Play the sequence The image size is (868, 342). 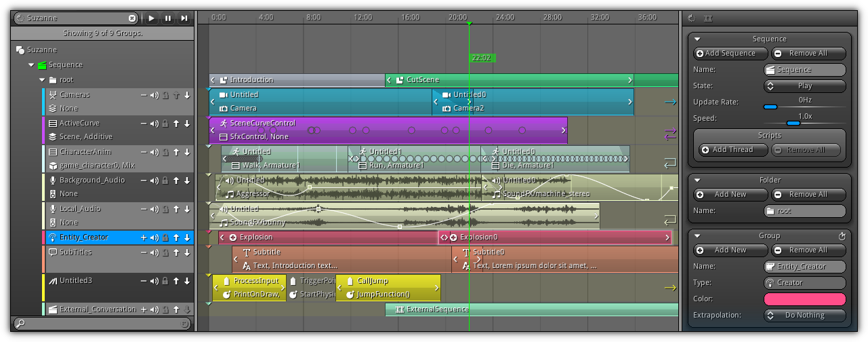(x=151, y=18)
